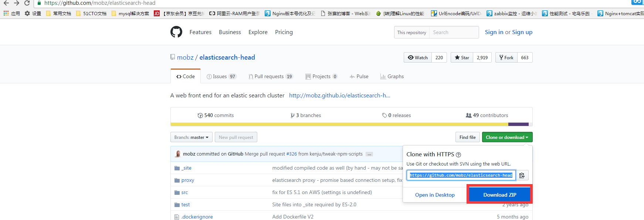Click the browser forward arrow
The height and width of the screenshot is (220, 644).
click(16, 3)
